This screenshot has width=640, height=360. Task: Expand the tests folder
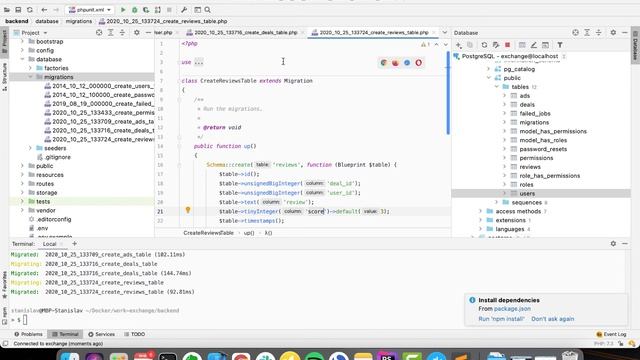pyautogui.click(x=22, y=202)
